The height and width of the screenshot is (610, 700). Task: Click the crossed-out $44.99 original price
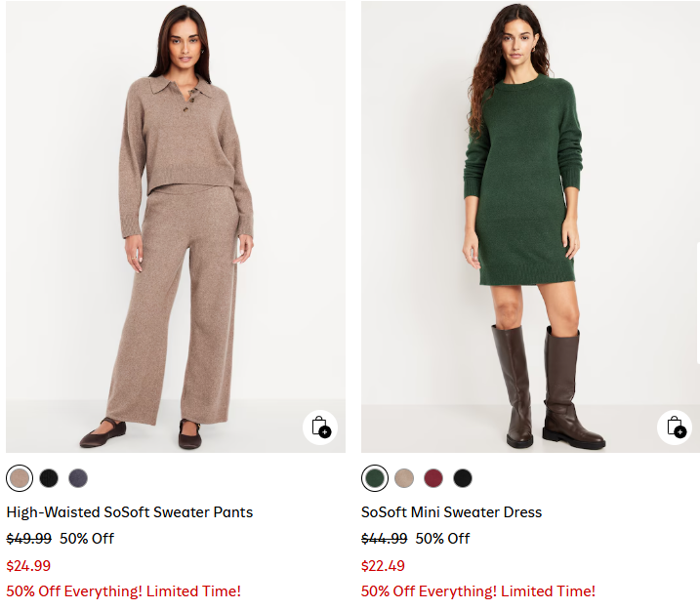384,539
